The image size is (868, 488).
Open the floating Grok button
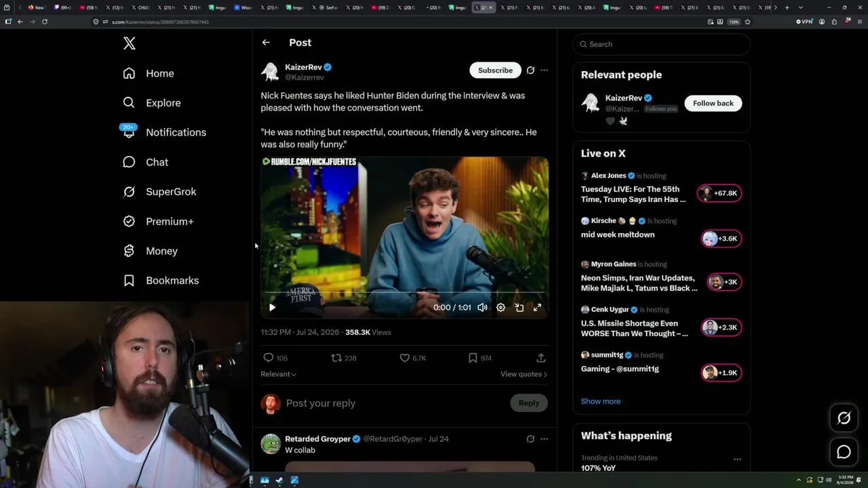(x=844, y=418)
